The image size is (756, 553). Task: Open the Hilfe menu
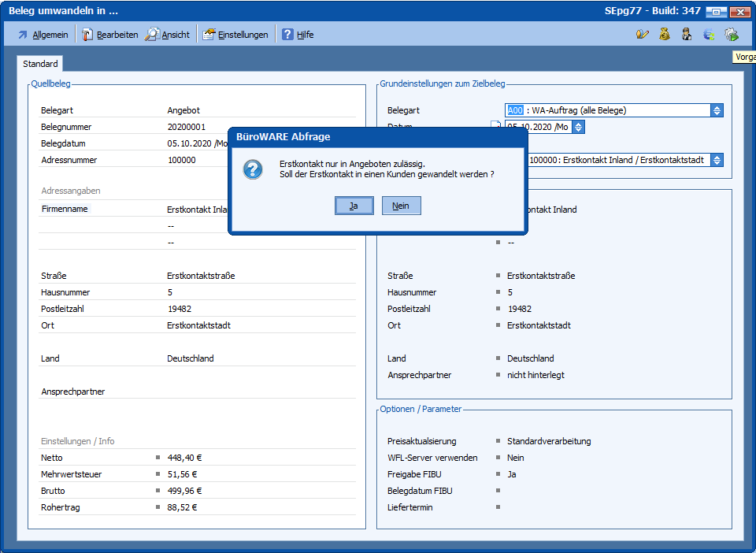tap(298, 35)
